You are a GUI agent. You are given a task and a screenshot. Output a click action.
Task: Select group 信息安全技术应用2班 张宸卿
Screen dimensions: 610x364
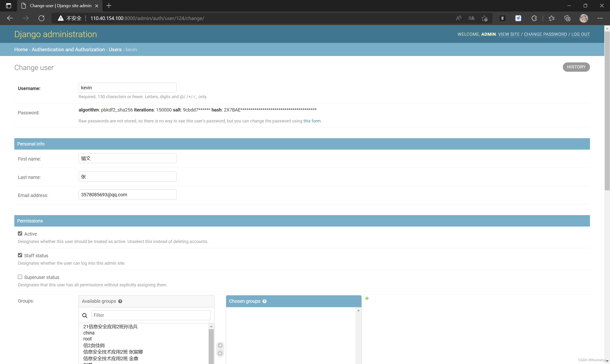click(x=113, y=352)
